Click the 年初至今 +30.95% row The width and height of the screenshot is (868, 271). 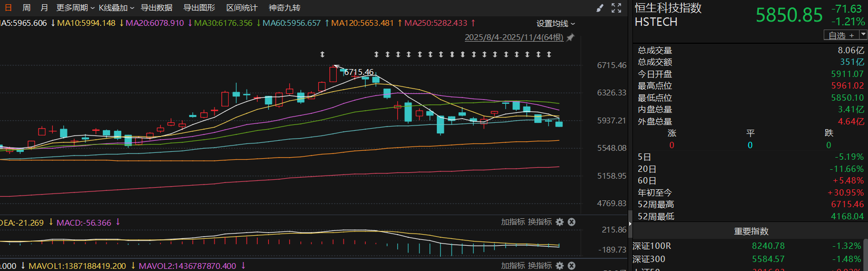[750, 193]
